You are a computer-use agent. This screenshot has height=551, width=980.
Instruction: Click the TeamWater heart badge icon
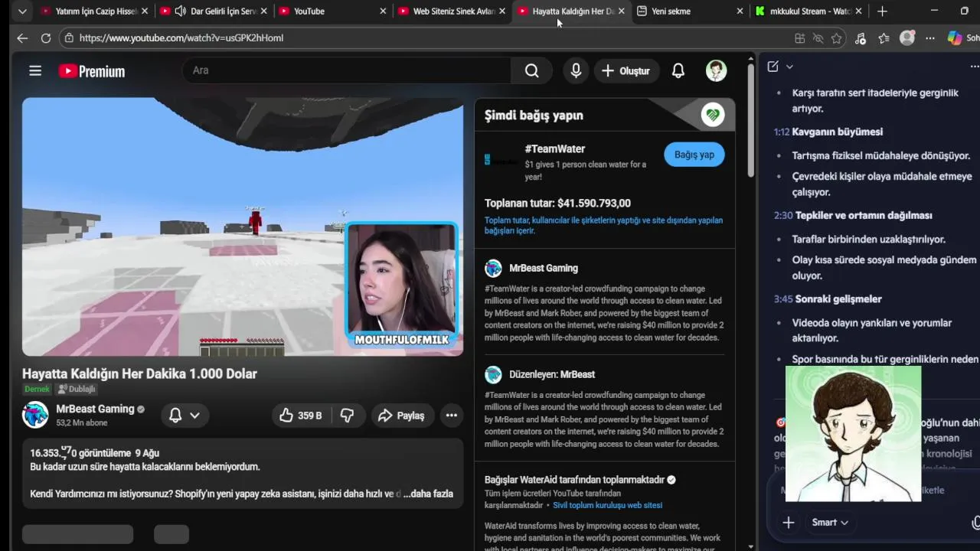coord(713,116)
